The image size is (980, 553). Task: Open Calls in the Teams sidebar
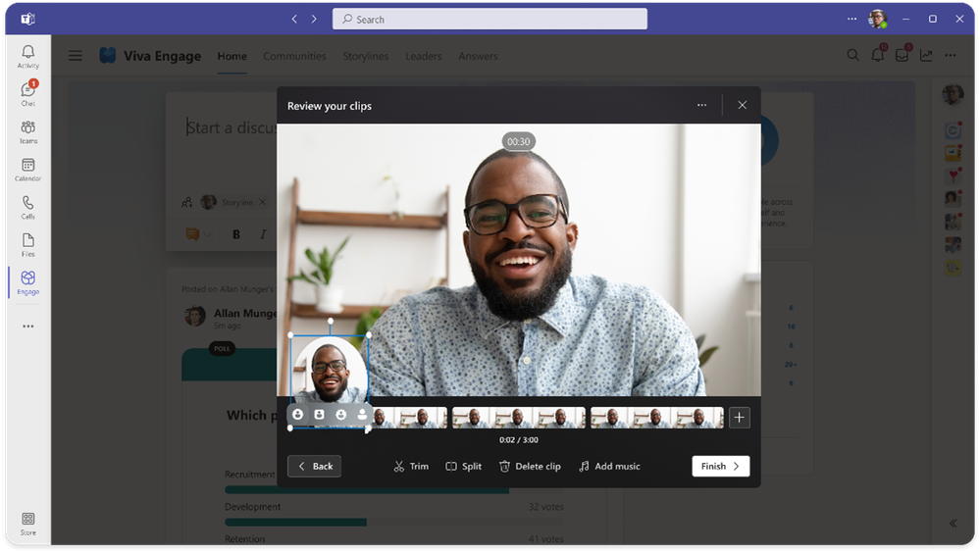28,207
